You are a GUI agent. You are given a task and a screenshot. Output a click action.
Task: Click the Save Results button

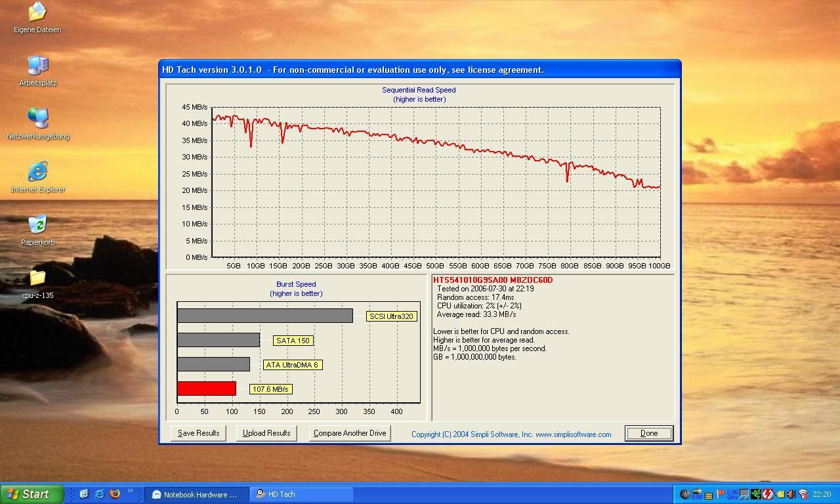198,433
